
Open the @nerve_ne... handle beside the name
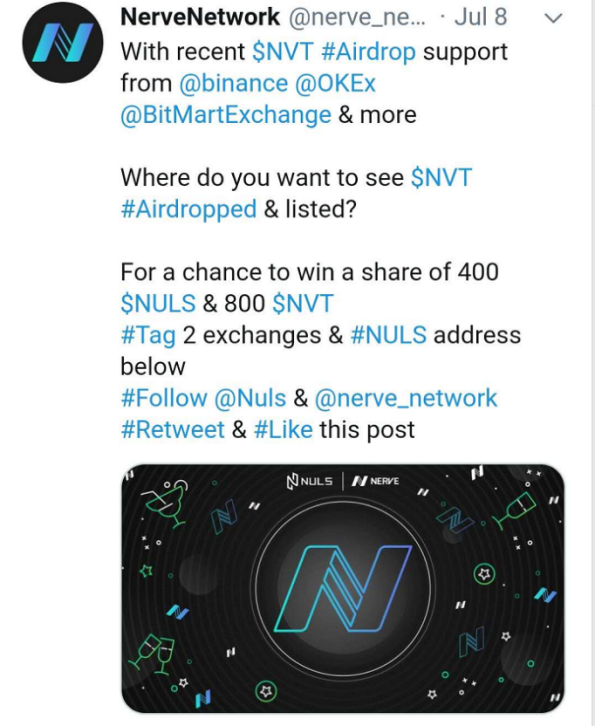tap(356, 18)
